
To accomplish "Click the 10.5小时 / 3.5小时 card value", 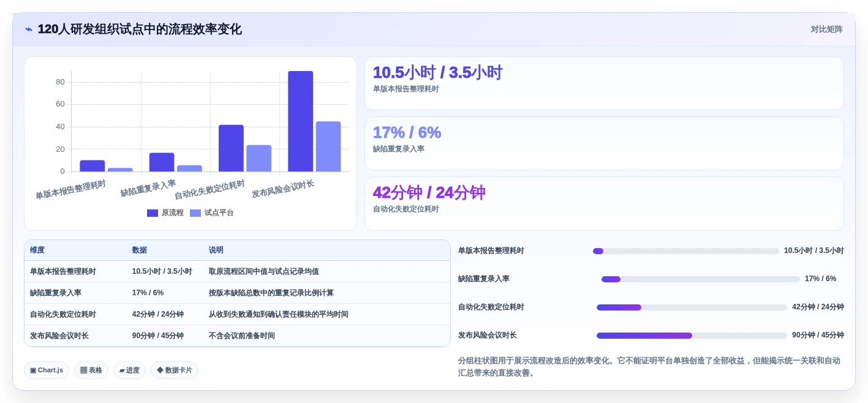I will pyautogui.click(x=437, y=72).
